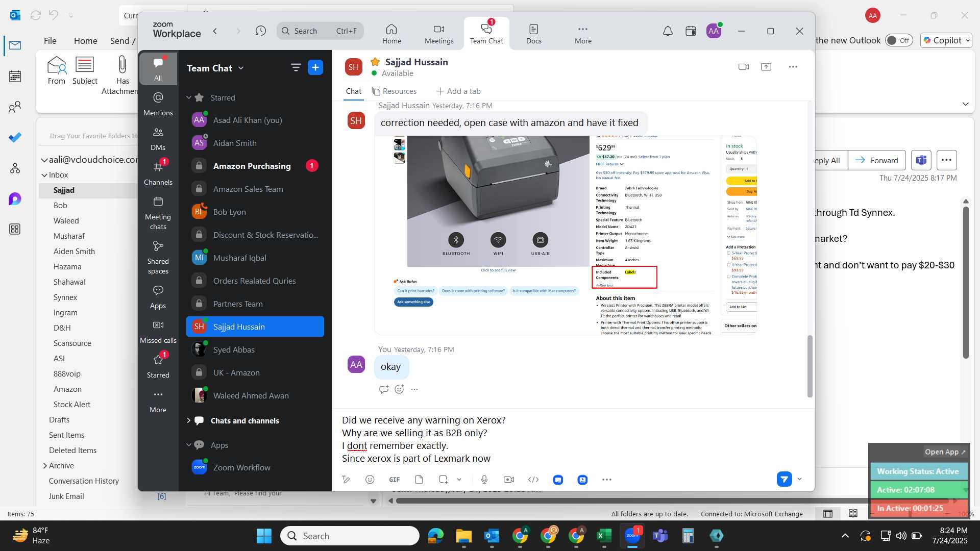
Task: Click the chat message scrollbar
Action: [810, 366]
